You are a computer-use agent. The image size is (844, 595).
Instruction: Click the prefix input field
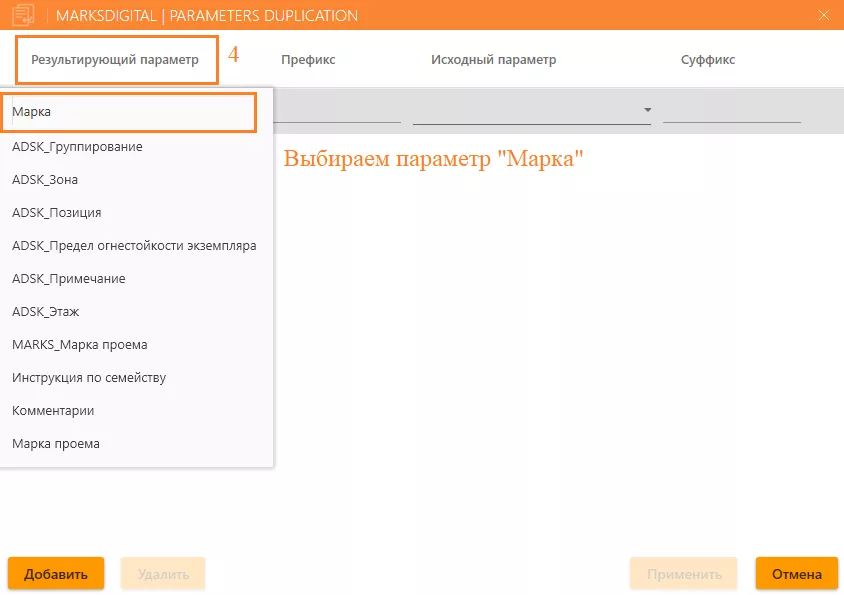(337, 110)
